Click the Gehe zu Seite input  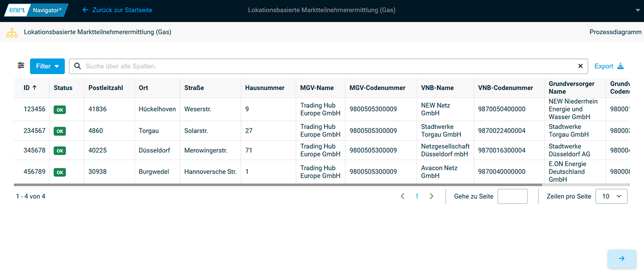(512, 196)
